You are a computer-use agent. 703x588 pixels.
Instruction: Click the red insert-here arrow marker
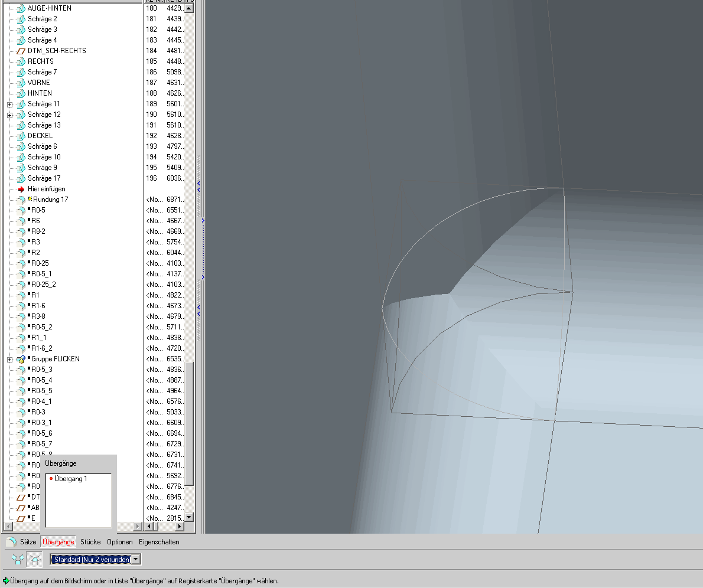click(21, 189)
